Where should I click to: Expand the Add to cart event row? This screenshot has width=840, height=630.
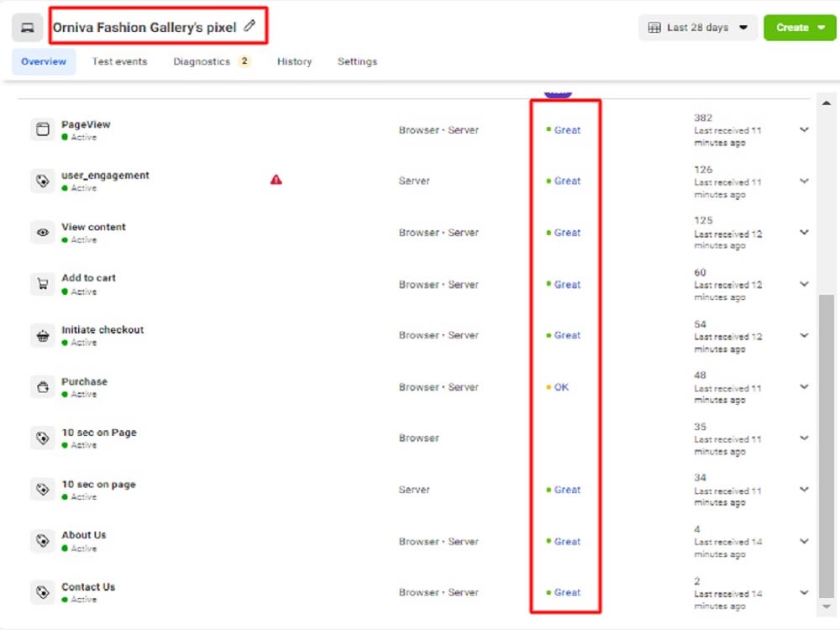pyautogui.click(x=804, y=284)
